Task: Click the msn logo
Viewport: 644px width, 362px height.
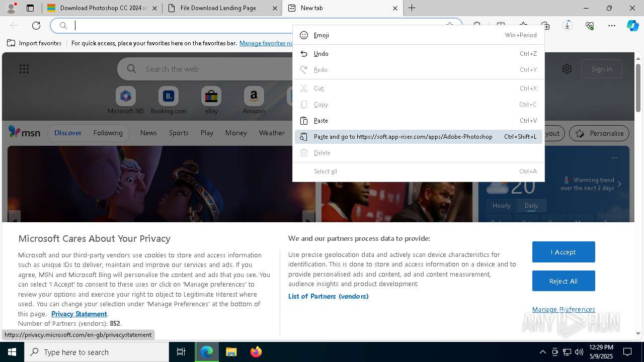Action: click(x=24, y=132)
